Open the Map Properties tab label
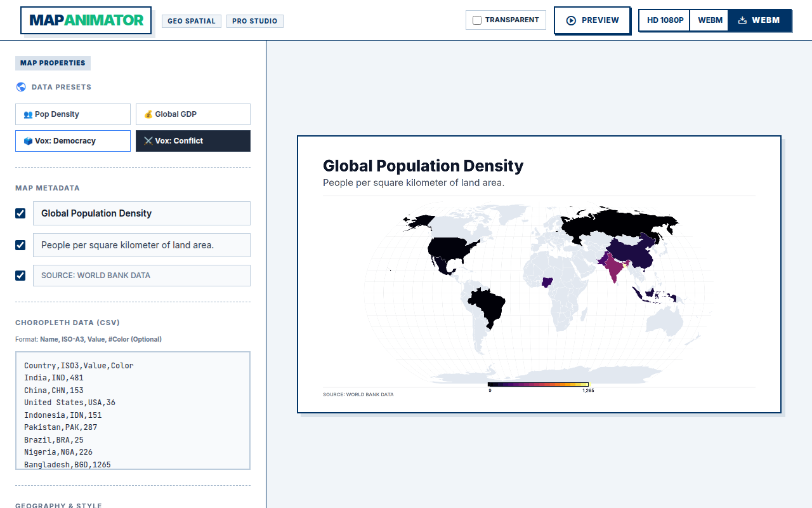This screenshot has height=508, width=812. click(x=53, y=63)
